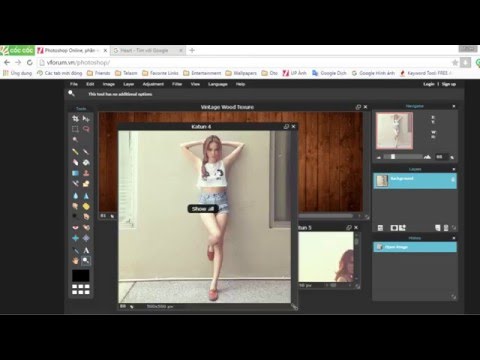Select the Open image history entry

[x=415, y=247]
